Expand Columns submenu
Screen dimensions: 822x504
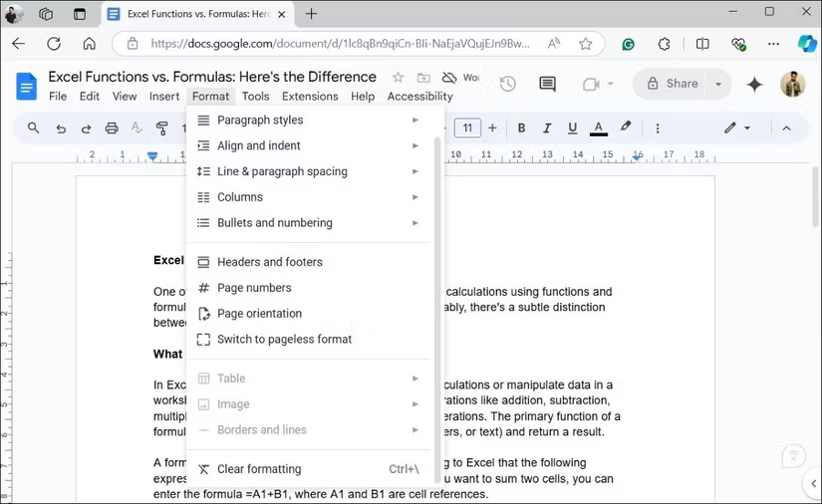point(309,197)
